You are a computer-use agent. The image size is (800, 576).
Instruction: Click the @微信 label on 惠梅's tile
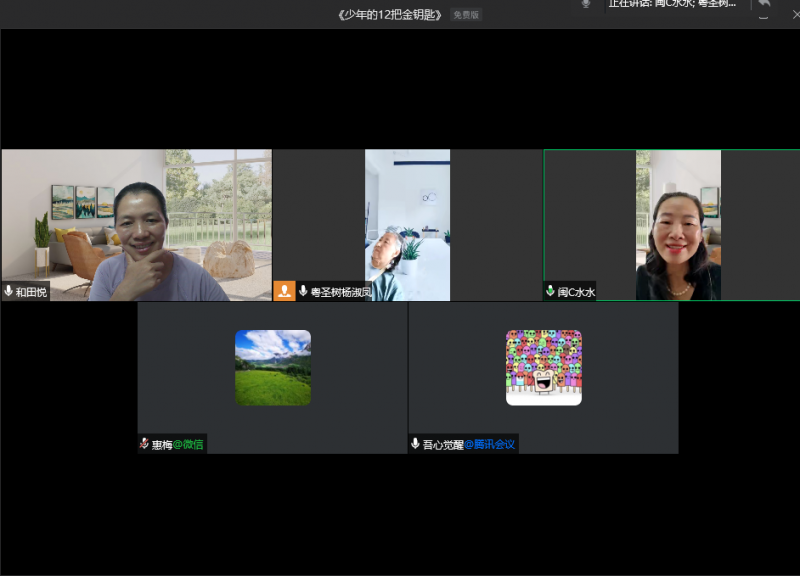188,444
